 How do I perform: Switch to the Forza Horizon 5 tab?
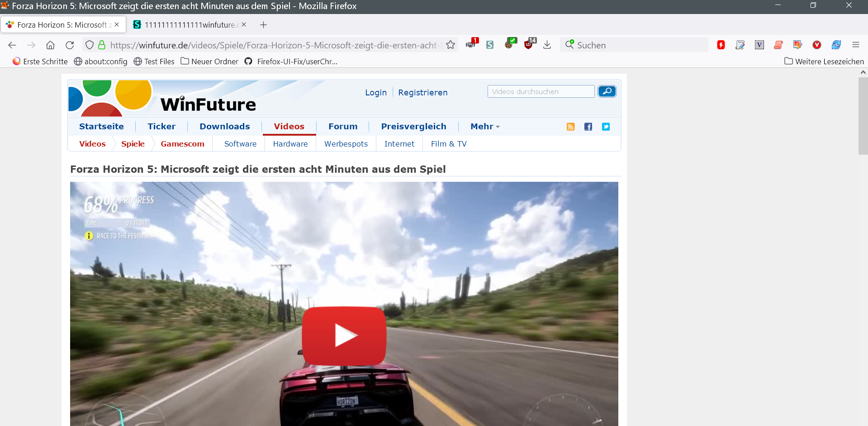coord(62,25)
